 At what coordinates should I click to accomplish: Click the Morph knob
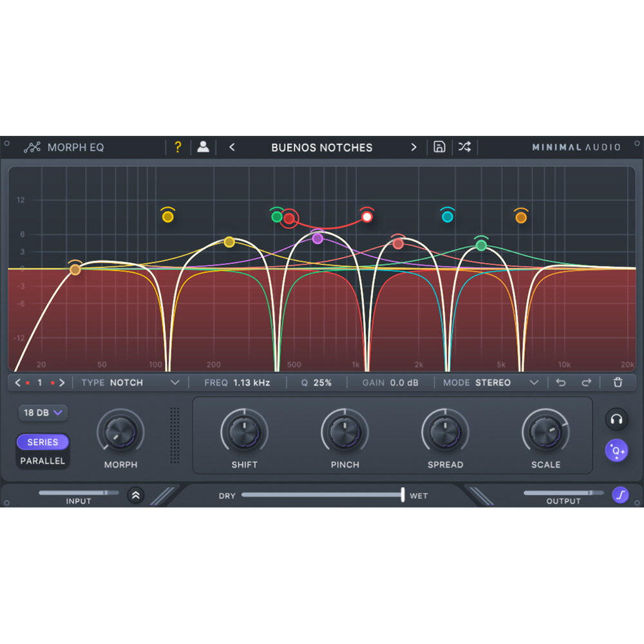pos(121,431)
